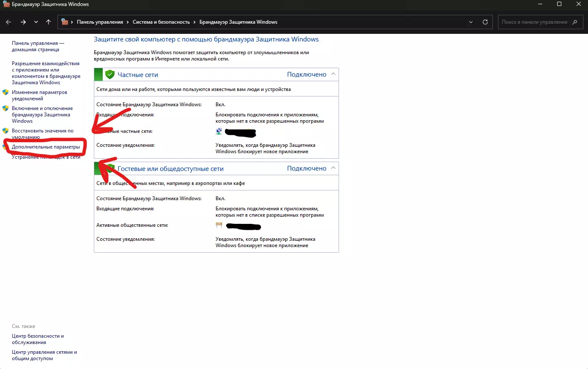Screen dimensions: 588x369
Task: Open «Панель управления» breadcrumb
Action: click(x=100, y=22)
